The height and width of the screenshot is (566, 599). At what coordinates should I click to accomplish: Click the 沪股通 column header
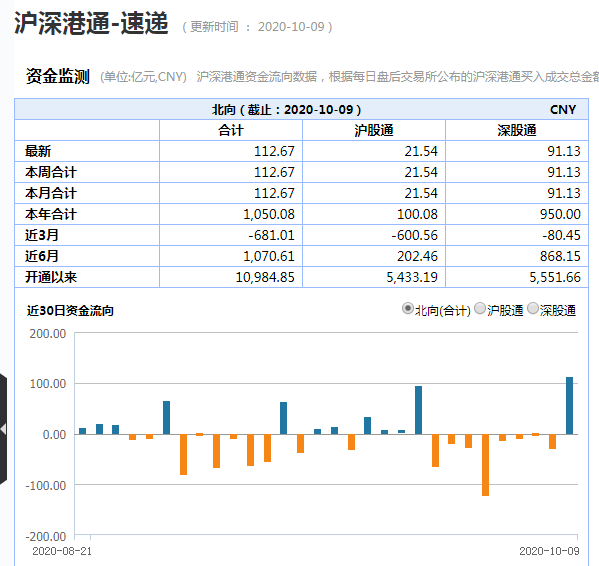pos(374,130)
